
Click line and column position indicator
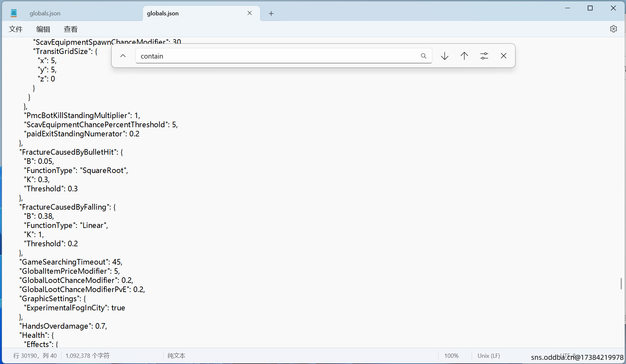coord(35,356)
